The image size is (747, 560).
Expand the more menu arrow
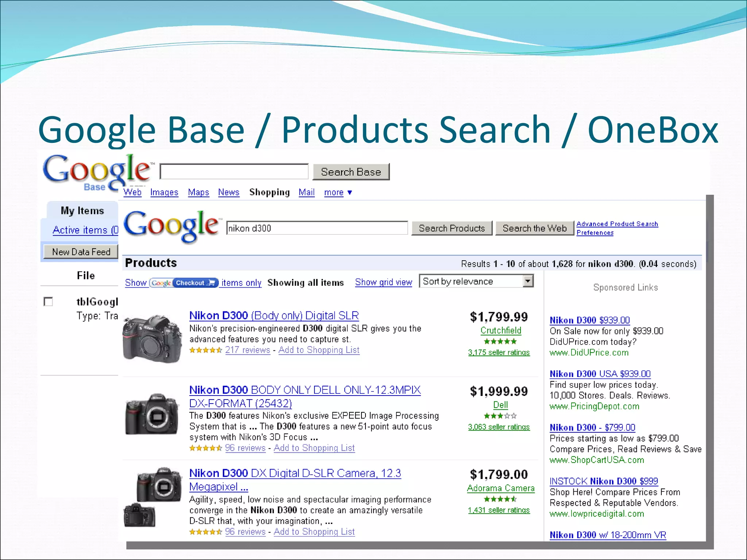pos(350,192)
